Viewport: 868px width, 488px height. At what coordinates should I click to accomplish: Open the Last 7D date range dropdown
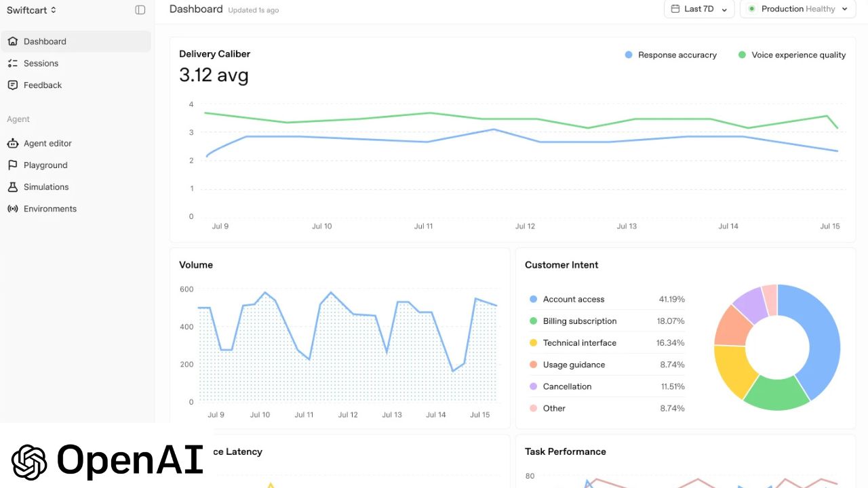699,9
